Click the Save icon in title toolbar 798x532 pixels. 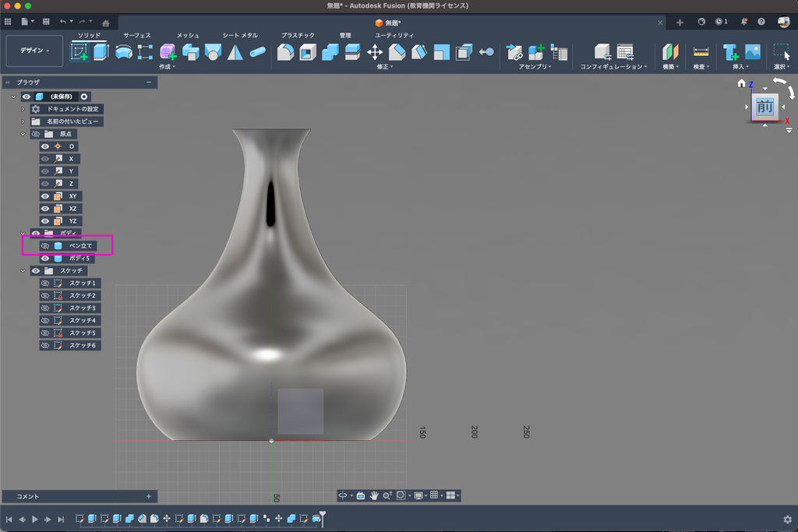[46, 21]
